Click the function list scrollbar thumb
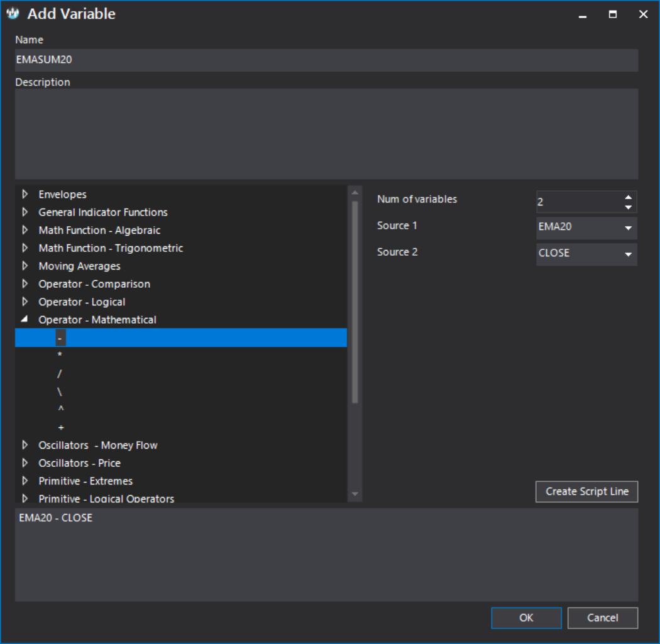Viewport: 660px width, 644px height. point(355,302)
